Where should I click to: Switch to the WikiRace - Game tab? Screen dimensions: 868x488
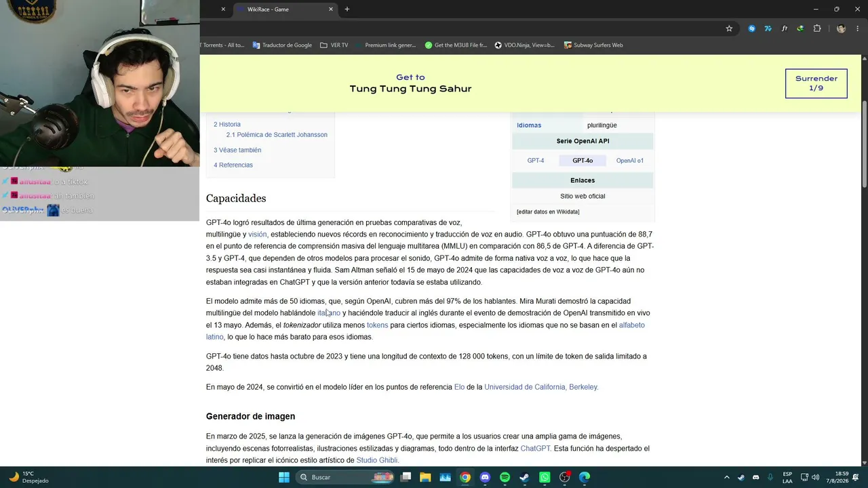click(285, 9)
